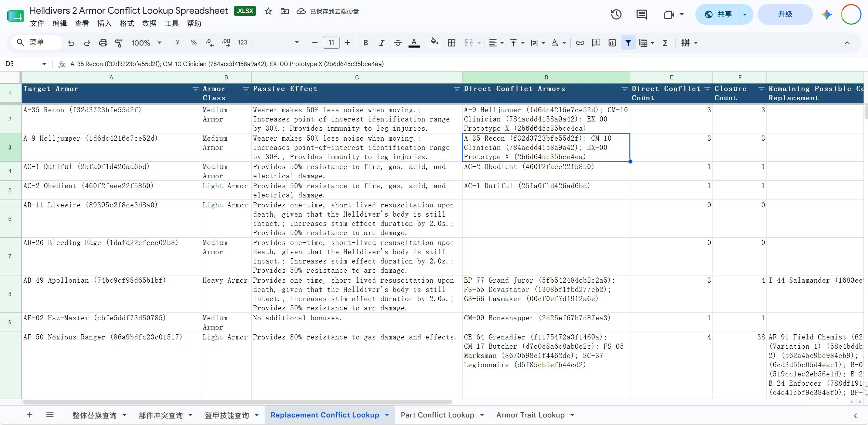Click the 升级 upgrade button

785,14
